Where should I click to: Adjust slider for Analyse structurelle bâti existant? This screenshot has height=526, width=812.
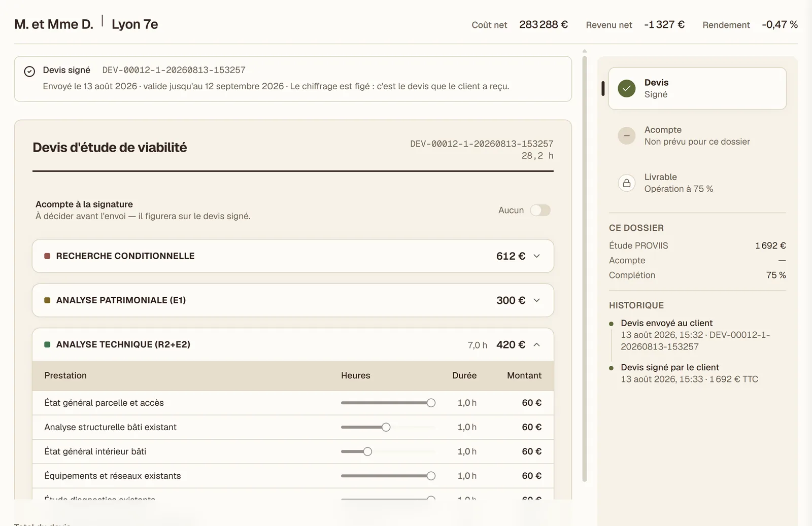(388, 427)
